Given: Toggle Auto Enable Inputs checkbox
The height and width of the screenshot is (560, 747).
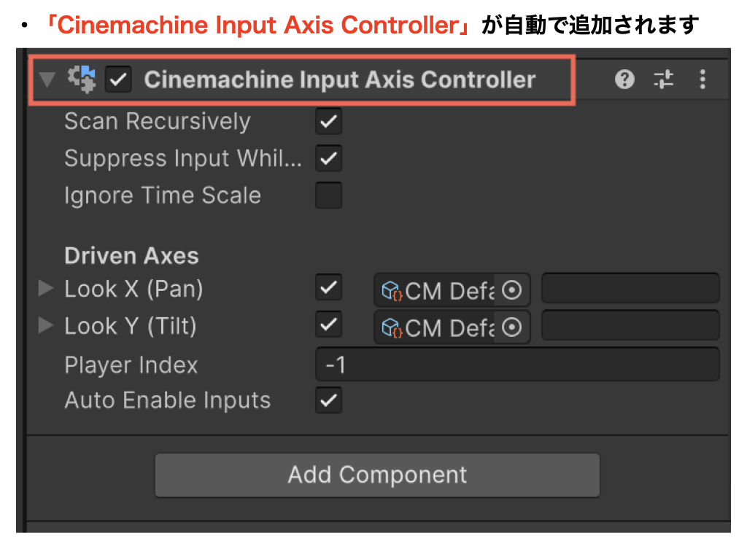Looking at the screenshot, I should pyautogui.click(x=328, y=400).
